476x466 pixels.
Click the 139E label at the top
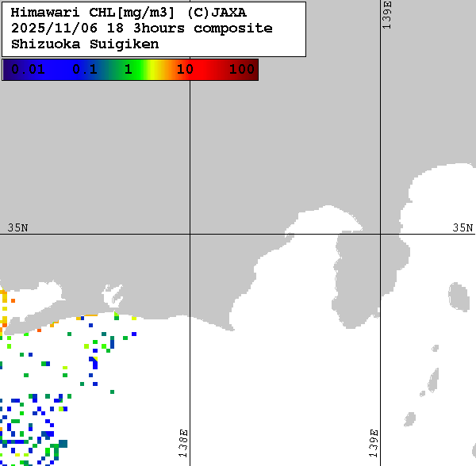click(387, 15)
